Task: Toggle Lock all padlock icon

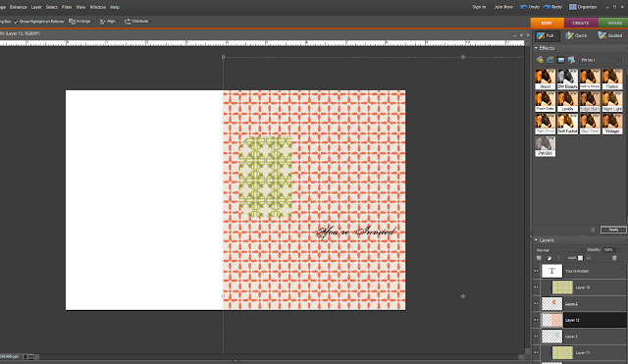Action: click(589, 258)
